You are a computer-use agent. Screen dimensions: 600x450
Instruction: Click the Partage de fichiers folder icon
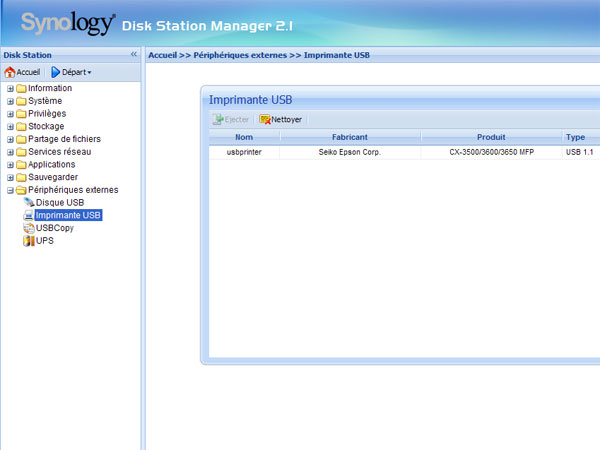tap(21, 139)
